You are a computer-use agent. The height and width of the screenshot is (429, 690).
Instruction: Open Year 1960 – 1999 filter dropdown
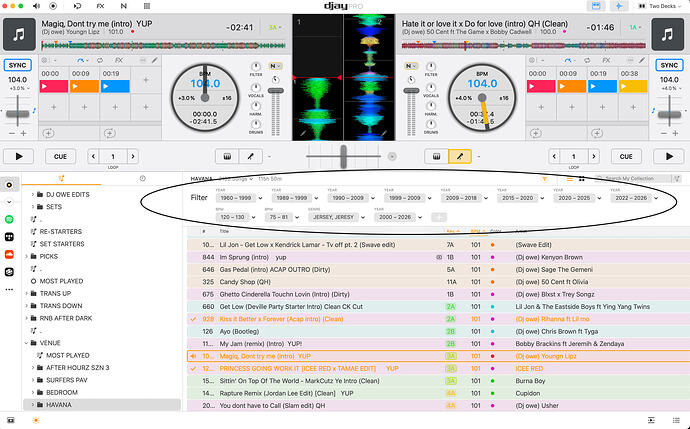point(239,198)
